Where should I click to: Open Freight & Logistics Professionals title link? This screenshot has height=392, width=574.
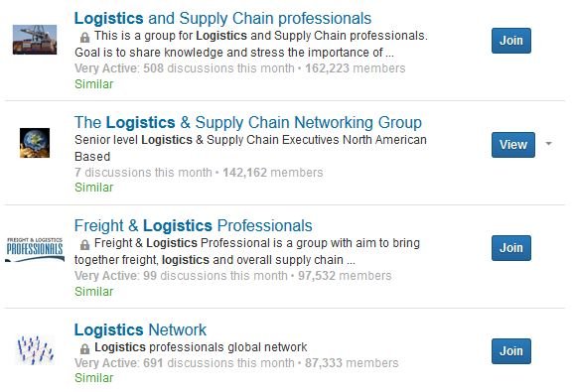(194, 225)
